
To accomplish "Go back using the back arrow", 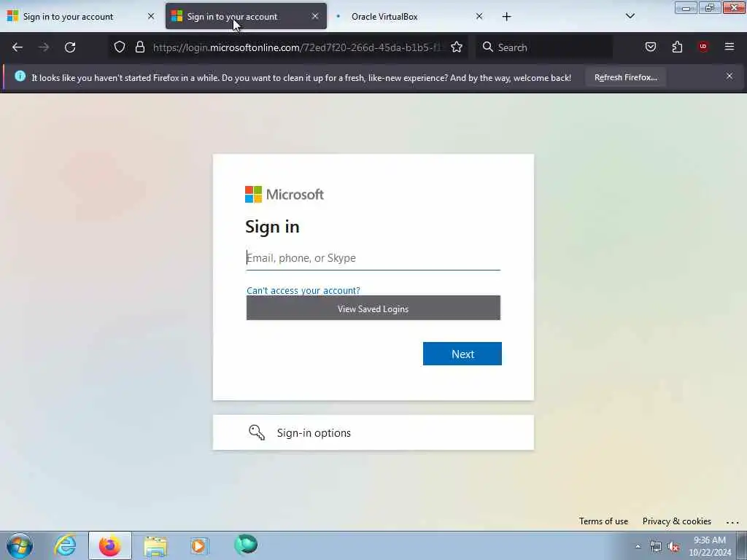I will (18, 47).
